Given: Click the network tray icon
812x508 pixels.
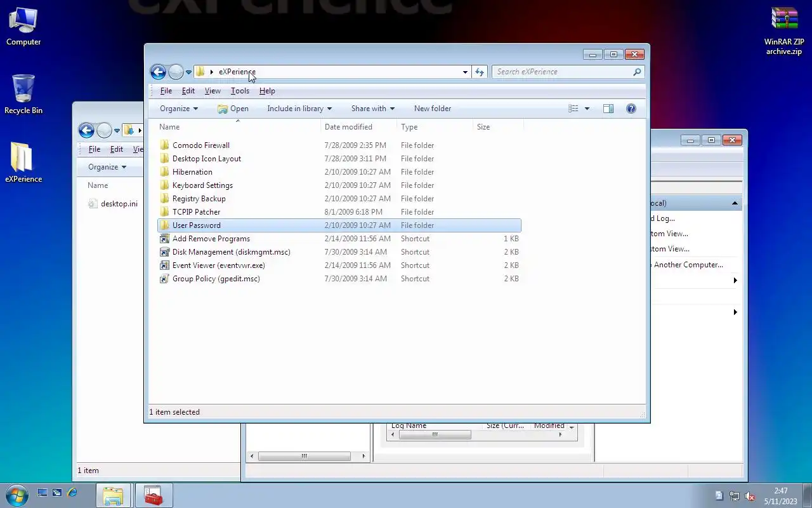Looking at the screenshot, I should (735, 496).
